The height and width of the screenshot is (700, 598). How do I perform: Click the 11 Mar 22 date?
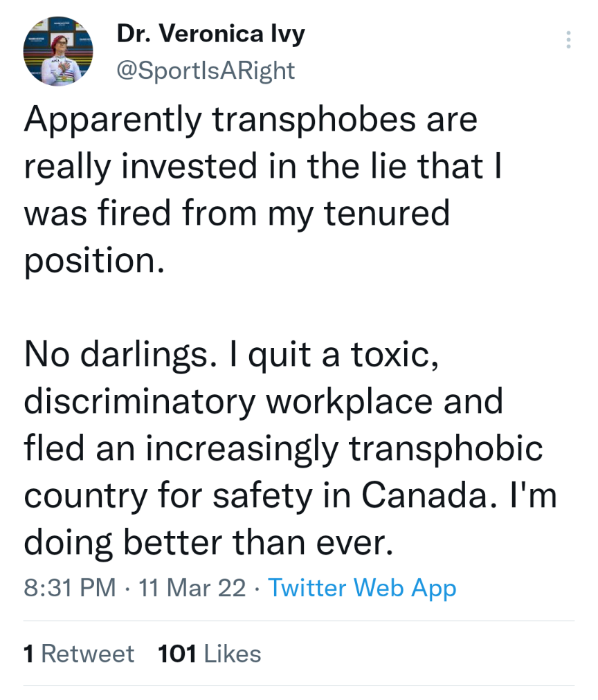pos(192,587)
